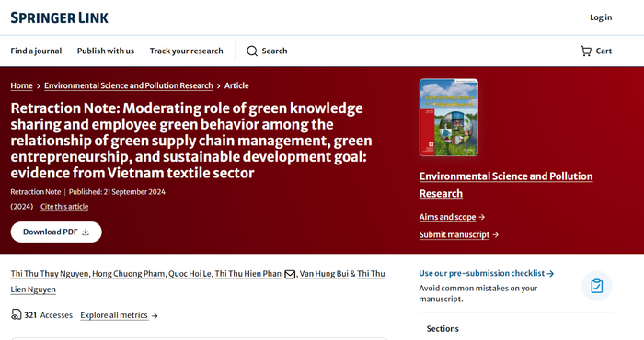Click arrow next to Explore all metrics
This screenshot has width=644, height=340.
(155, 315)
